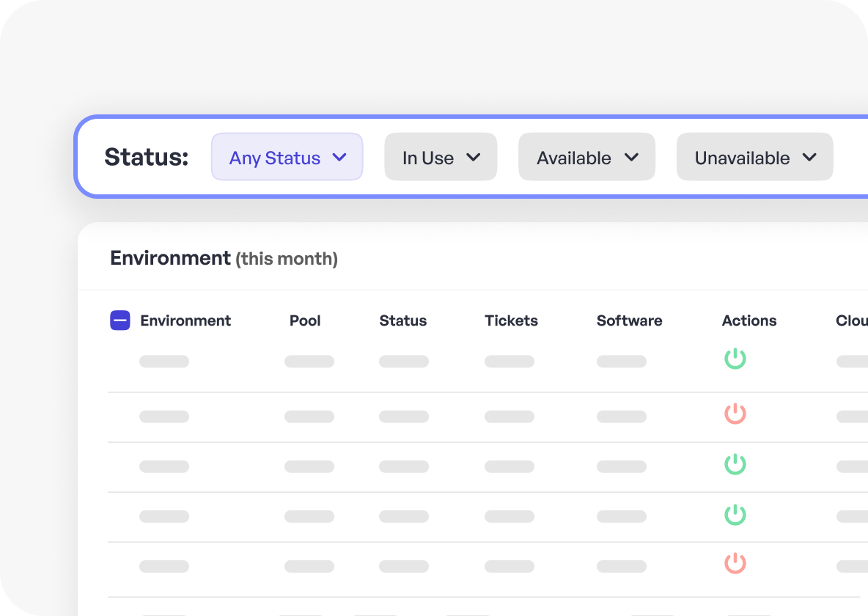Sort by the Environment column header
This screenshot has height=616, width=868.
185,320
